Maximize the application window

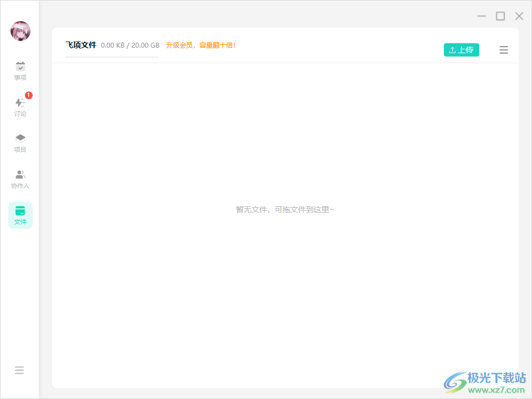[500, 16]
